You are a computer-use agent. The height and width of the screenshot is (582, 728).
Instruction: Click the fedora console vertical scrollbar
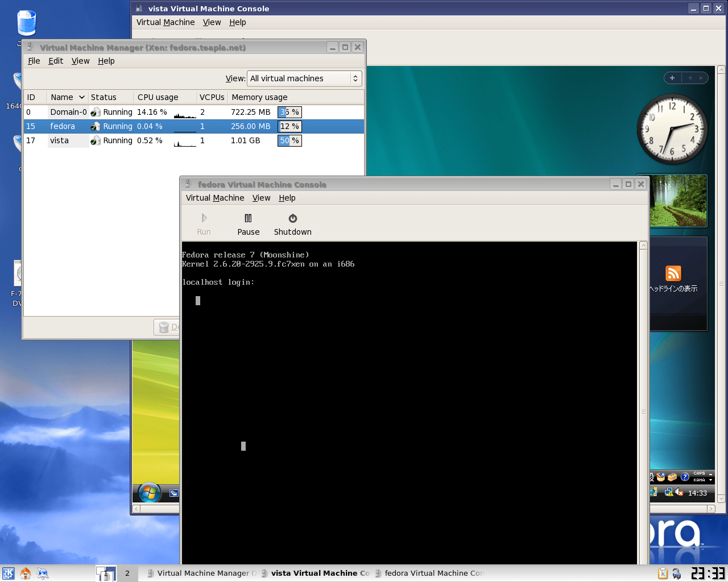click(x=643, y=403)
